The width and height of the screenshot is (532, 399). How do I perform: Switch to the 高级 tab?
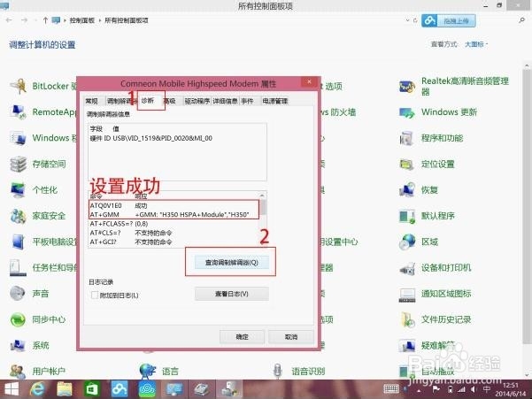tap(170, 101)
